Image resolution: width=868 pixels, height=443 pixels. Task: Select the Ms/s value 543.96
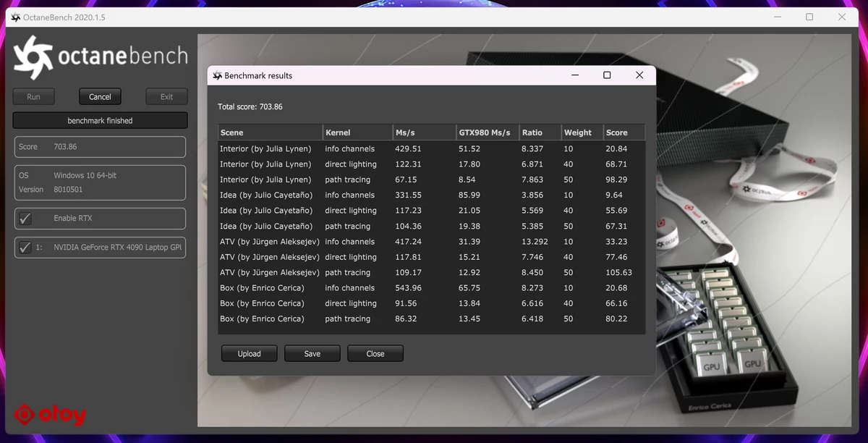click(409, 288)
